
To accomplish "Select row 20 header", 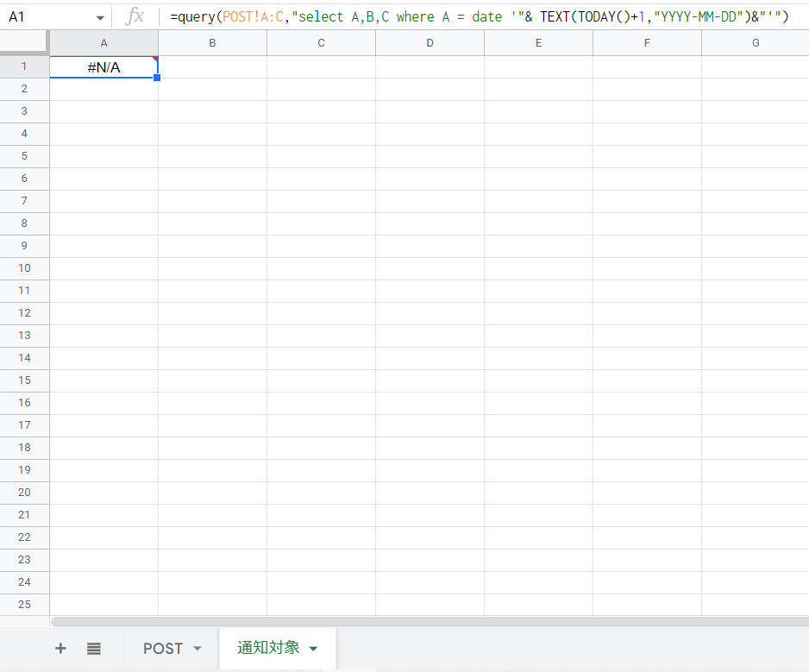I will coord(24,493).
